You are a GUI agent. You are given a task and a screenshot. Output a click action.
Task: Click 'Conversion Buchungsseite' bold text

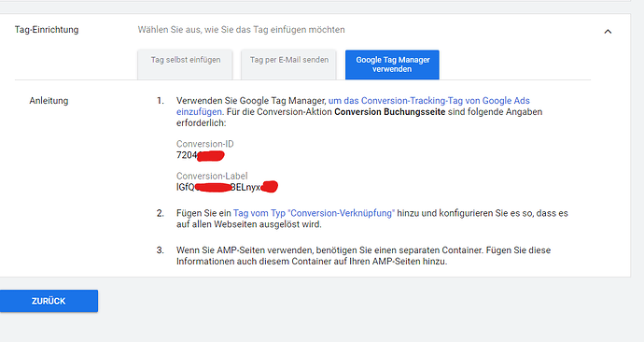pos(390,112)
